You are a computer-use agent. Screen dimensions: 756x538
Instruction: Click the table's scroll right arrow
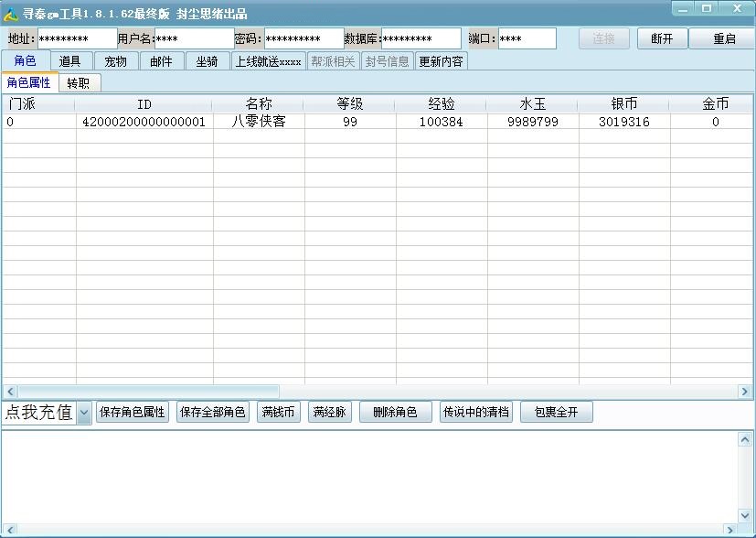click(x=744, y=392)
